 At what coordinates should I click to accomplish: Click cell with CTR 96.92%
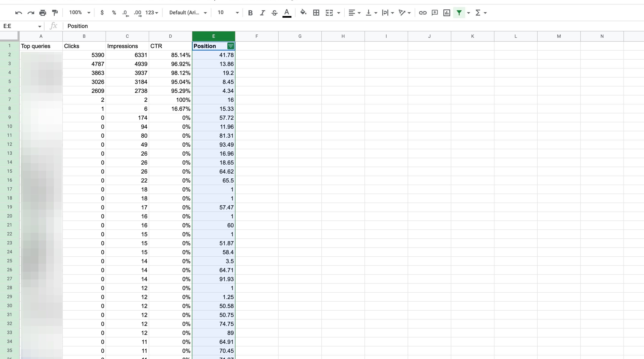[170, 64]
